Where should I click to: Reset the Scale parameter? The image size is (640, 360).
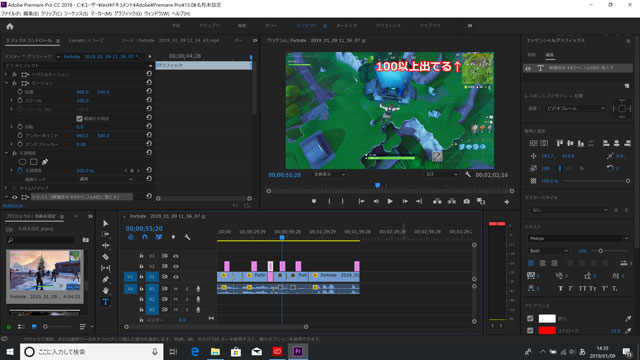click(149, 100)
